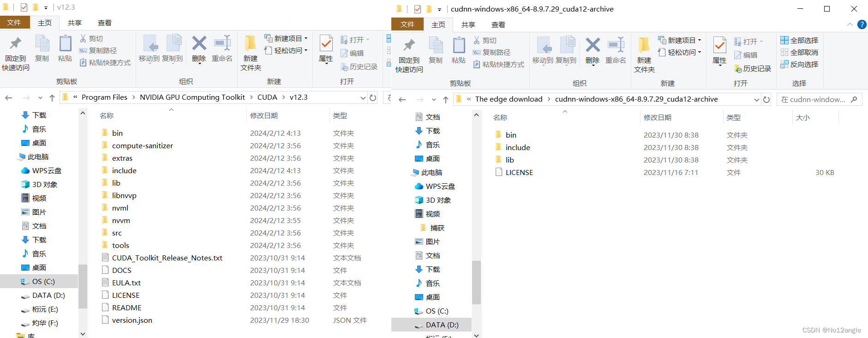Click Cut (剪切) in v12.3 window ribbon
Screen dimensions: 868x338
pos(91,38)
